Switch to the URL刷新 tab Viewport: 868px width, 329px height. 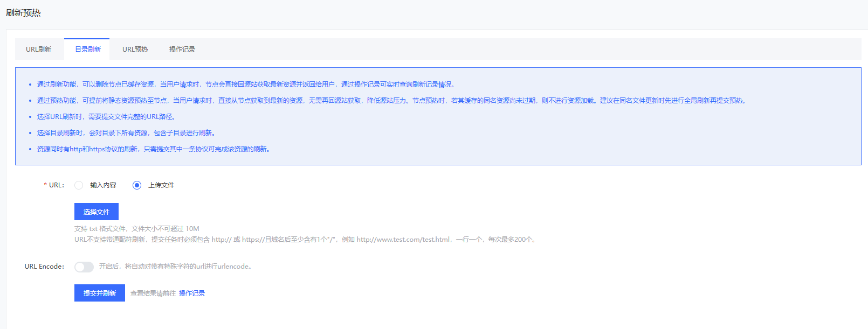[x=38, y=50]
